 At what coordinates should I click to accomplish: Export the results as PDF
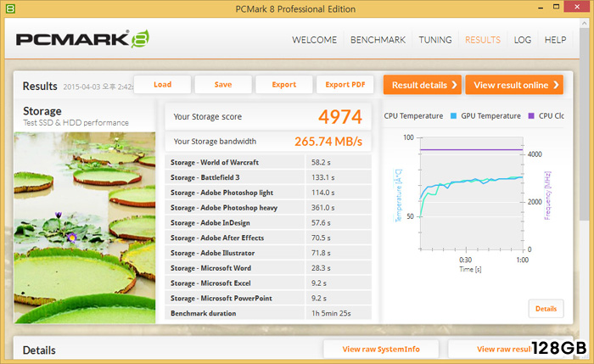coord(345,85)
